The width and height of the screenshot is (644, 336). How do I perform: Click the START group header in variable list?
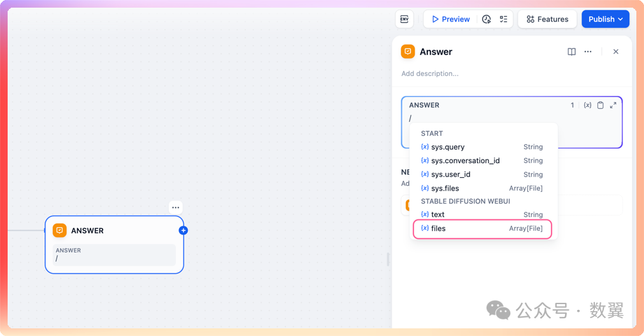(432, 133)
